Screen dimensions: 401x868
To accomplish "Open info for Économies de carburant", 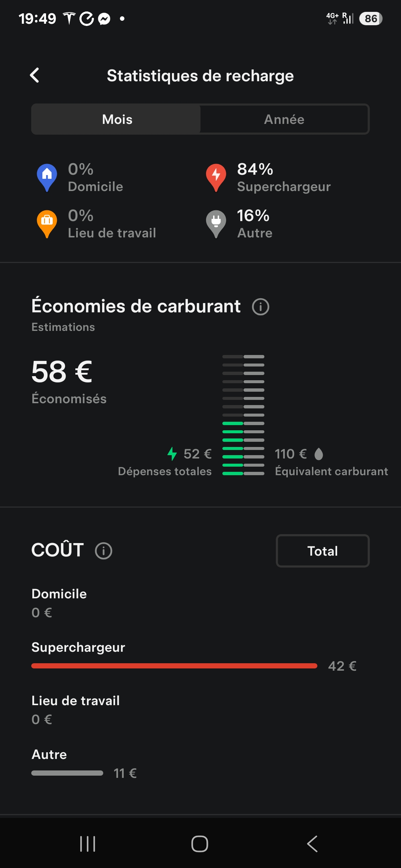I will point(261,307).
